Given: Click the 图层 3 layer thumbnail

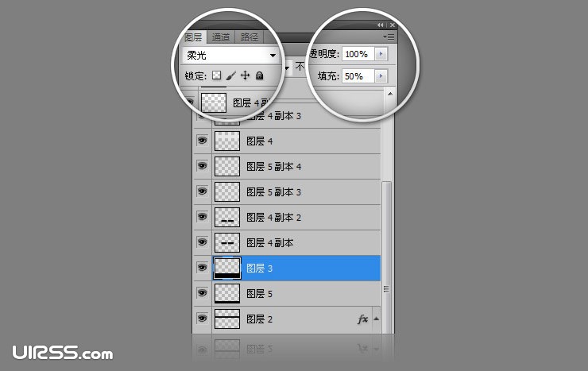Looking at the screenshot, I should [227, 268].
